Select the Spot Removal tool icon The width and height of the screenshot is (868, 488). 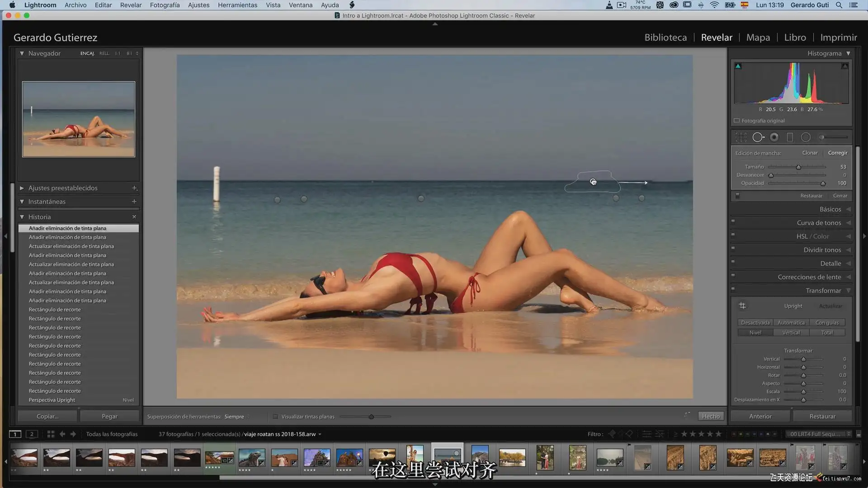point(758,137)
